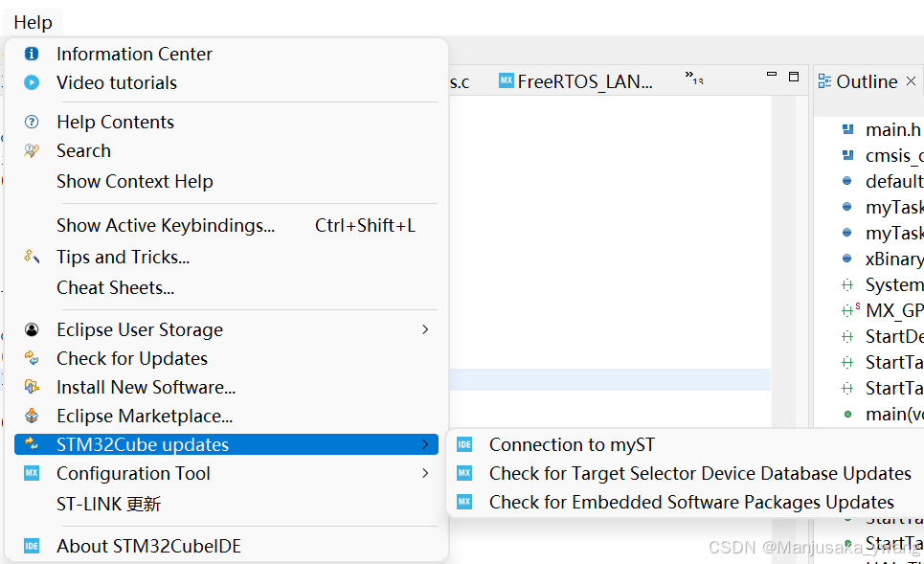Open the Help menu in menu bar
924x564 pixels.
coord(33,22)
